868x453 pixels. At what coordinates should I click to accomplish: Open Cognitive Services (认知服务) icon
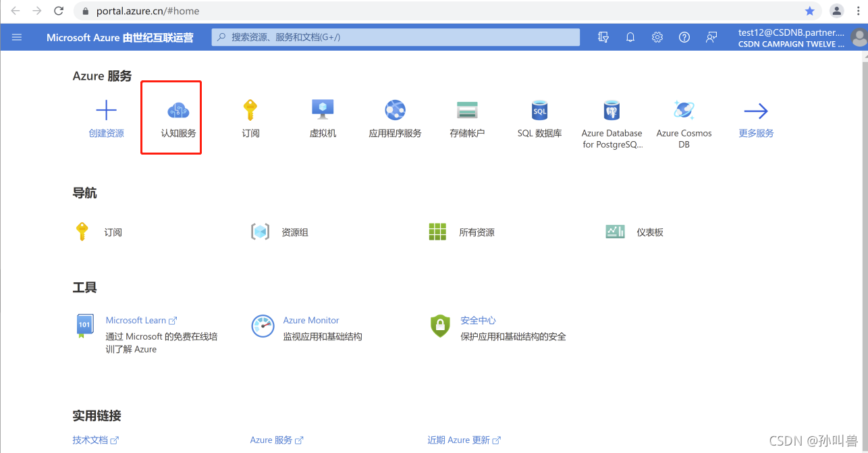coord(178,110)
